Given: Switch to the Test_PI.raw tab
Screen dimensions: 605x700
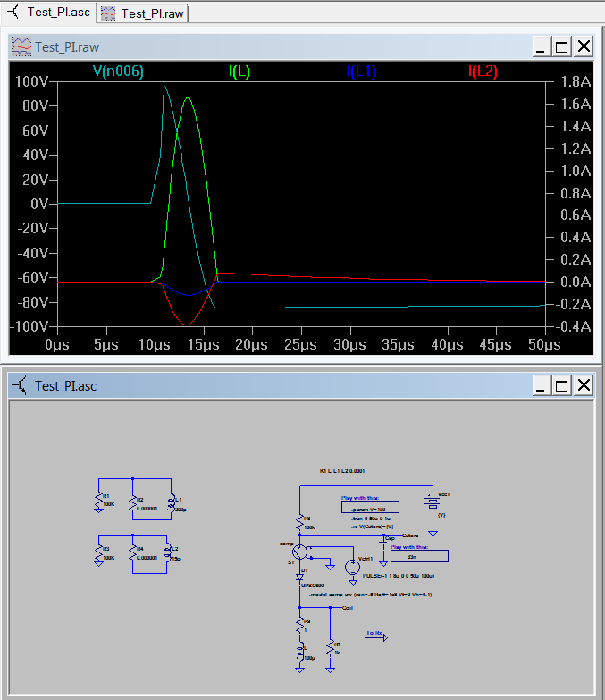Looking at the screenshot, I should click(143, 13).
